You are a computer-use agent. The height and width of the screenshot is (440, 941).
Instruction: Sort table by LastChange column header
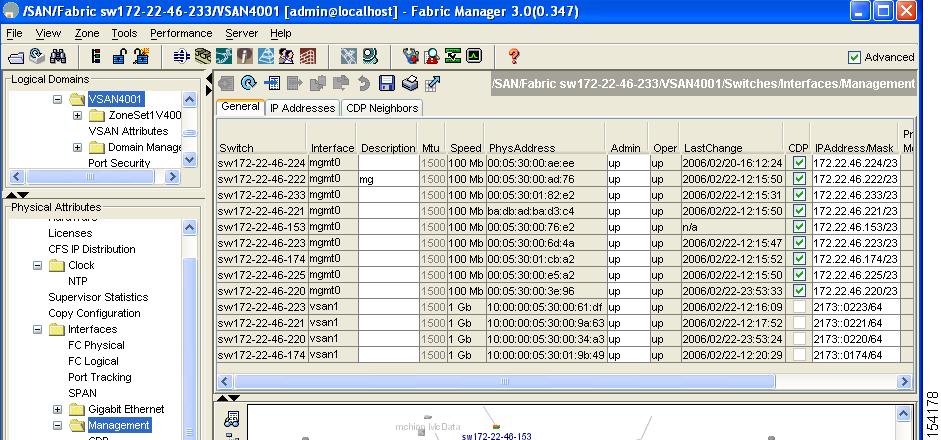pyautogui.click(x=731, y=139)
